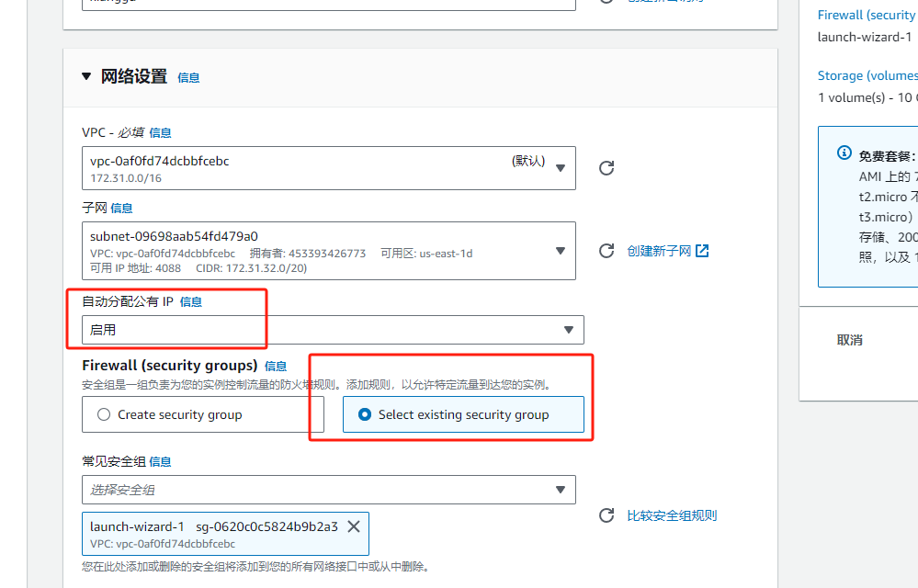Image resolution: width=918 pixels, height=588 pixels.
Task: Click the 比较安全组规则 link
Action: (672, 515)
